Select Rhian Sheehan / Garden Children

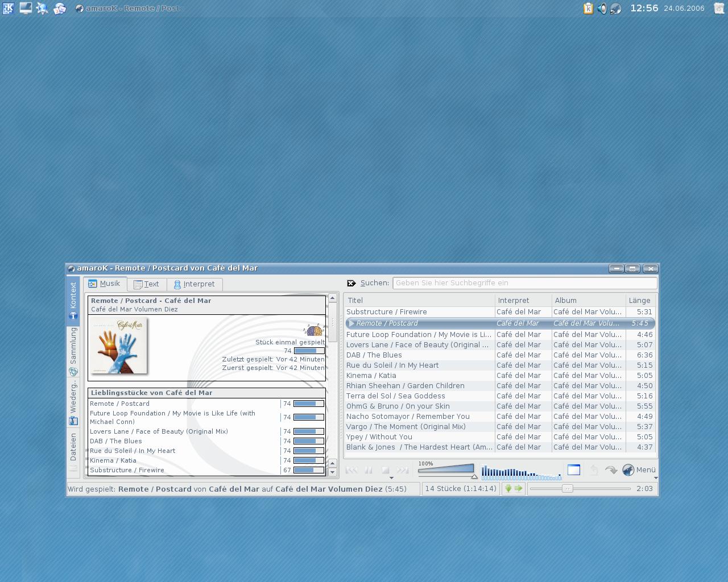point(500,386)
